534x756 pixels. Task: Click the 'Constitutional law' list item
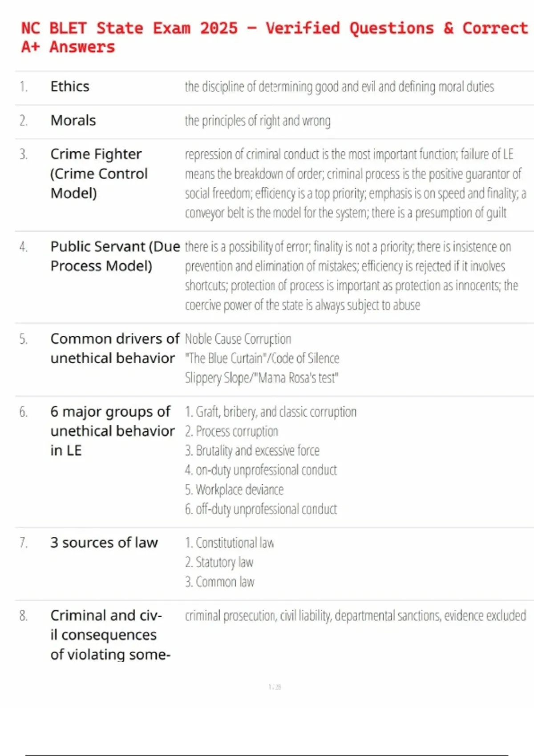click(229, 543)
